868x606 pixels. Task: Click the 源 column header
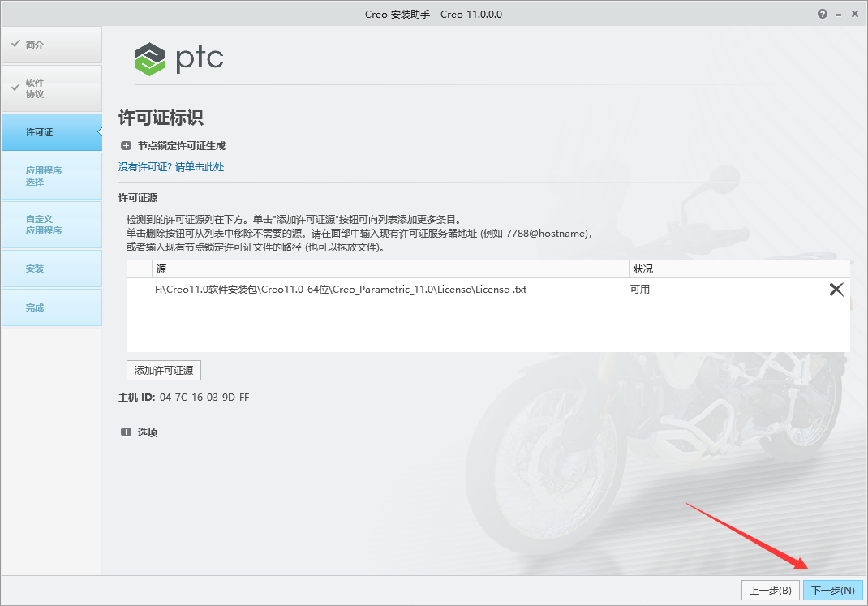tap(161, 269)
